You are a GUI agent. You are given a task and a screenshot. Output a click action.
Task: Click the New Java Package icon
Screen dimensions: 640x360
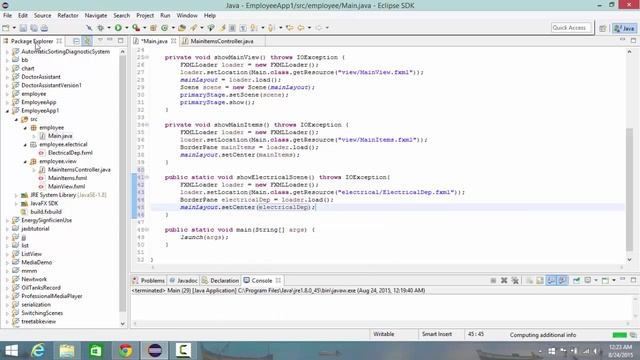click(x=153, y=28)
